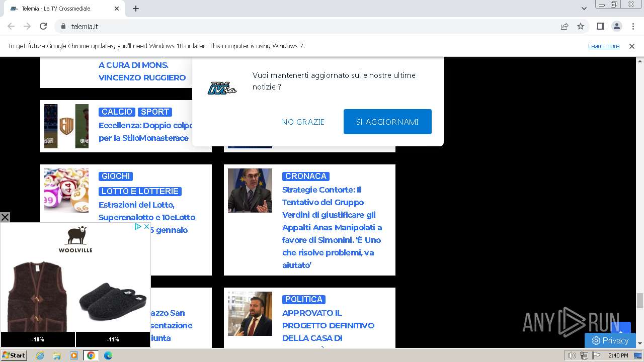This screenshot has width=644, height=362.
Task: Open the SPORT category tag
Action: (155, 112)
